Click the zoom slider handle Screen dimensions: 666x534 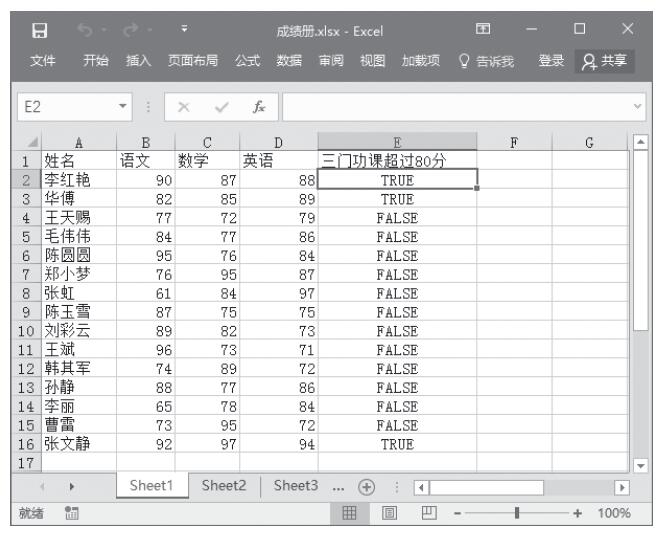pos(516,513)
